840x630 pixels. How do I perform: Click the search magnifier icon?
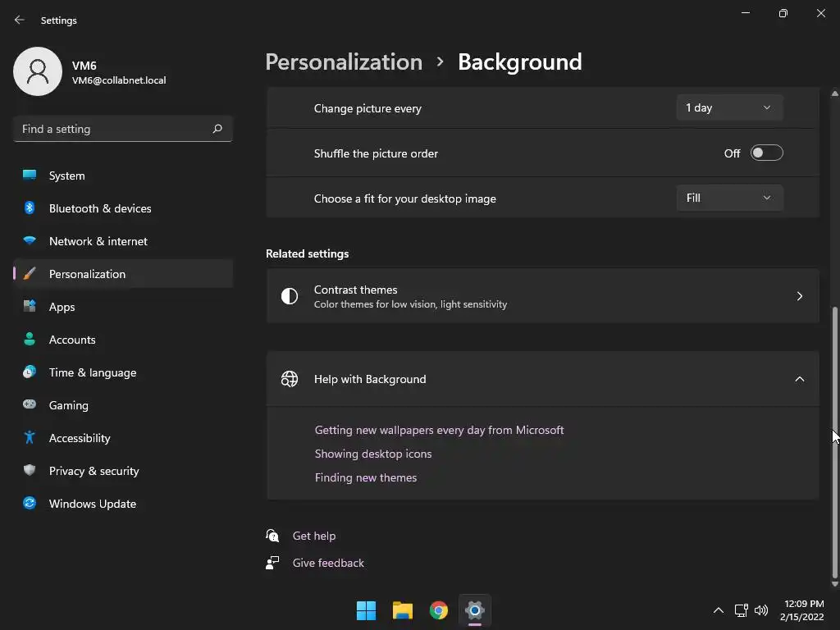coord(217,129)
